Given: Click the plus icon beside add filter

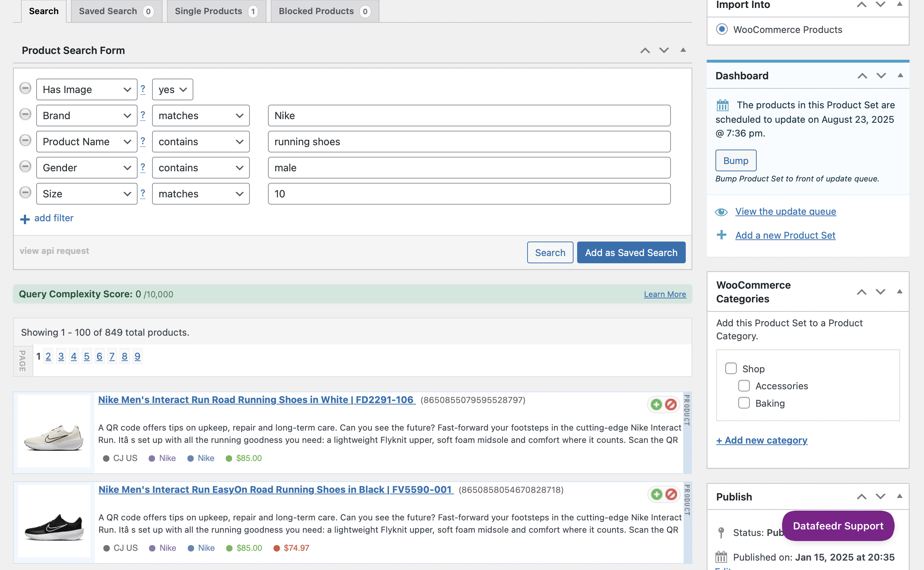Looking at the screenshot, I should (25, 219).
